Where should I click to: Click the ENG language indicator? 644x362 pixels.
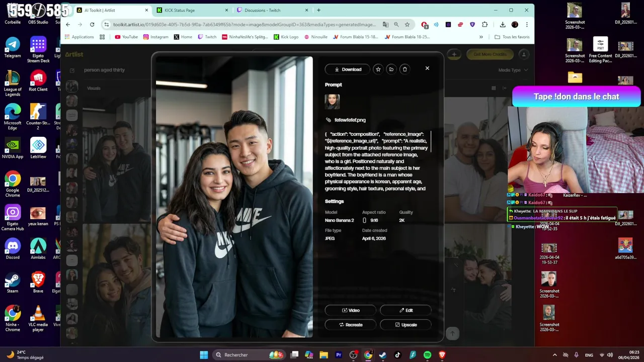coord(589,355)
